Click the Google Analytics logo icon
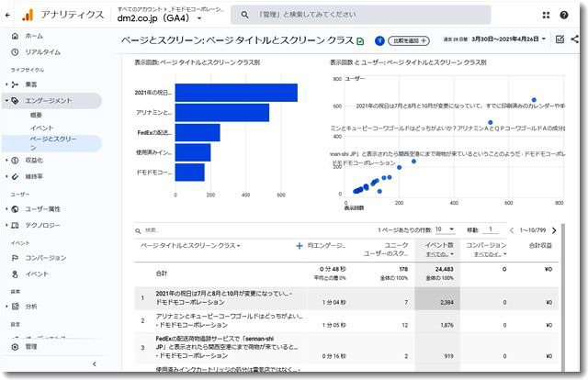The width and height of the screenshot is (588, 380). (x=28, y=15)
